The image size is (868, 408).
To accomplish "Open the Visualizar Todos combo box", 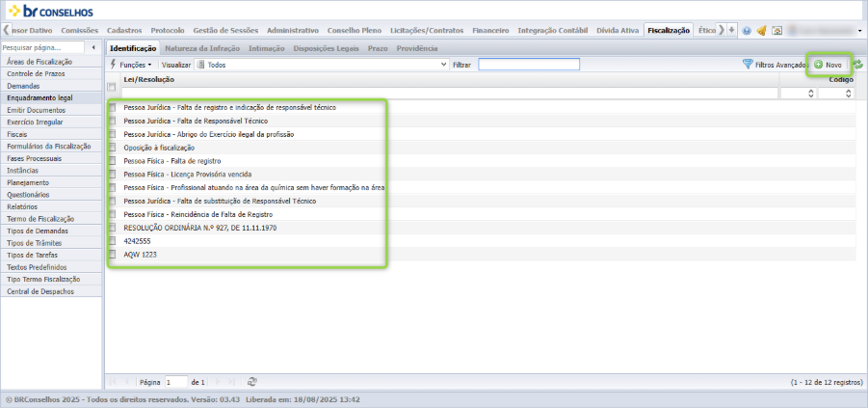I will [x=322, y=65].
